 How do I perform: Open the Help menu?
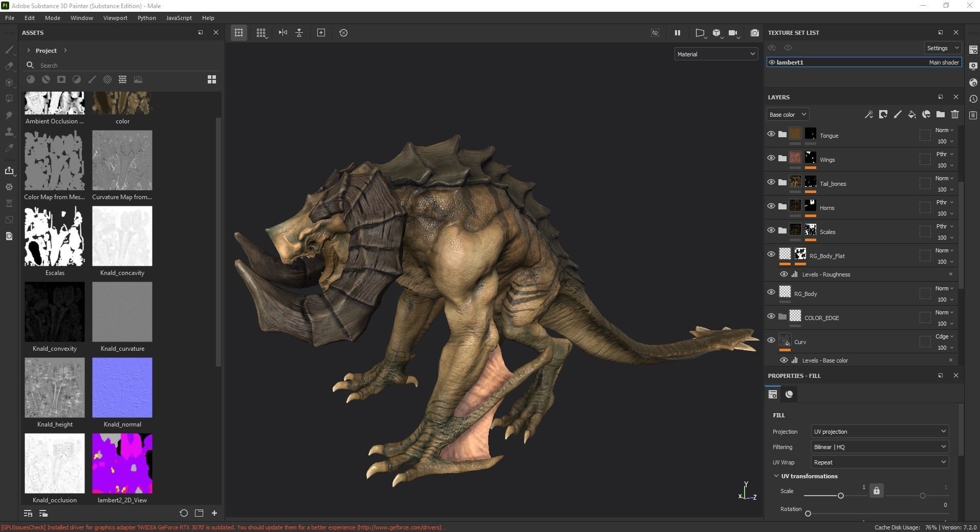click(x=208, y=18)
